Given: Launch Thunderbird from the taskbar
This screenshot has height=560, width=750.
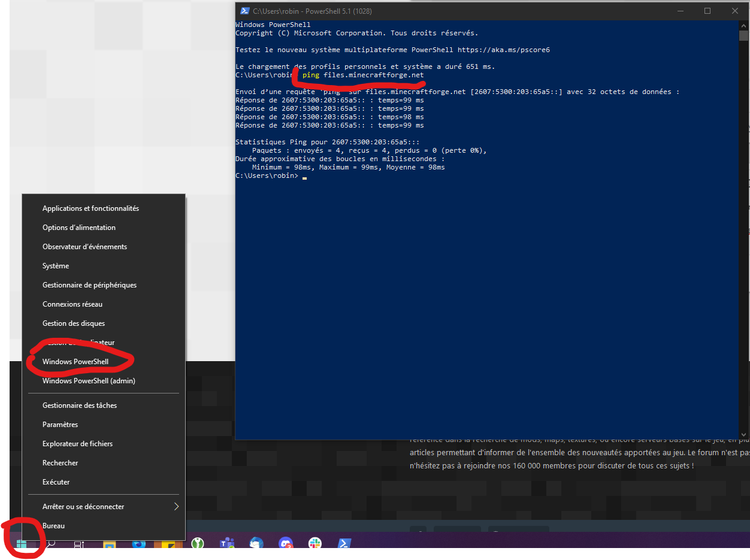Looking at the screenshot, I should point(256,544).
